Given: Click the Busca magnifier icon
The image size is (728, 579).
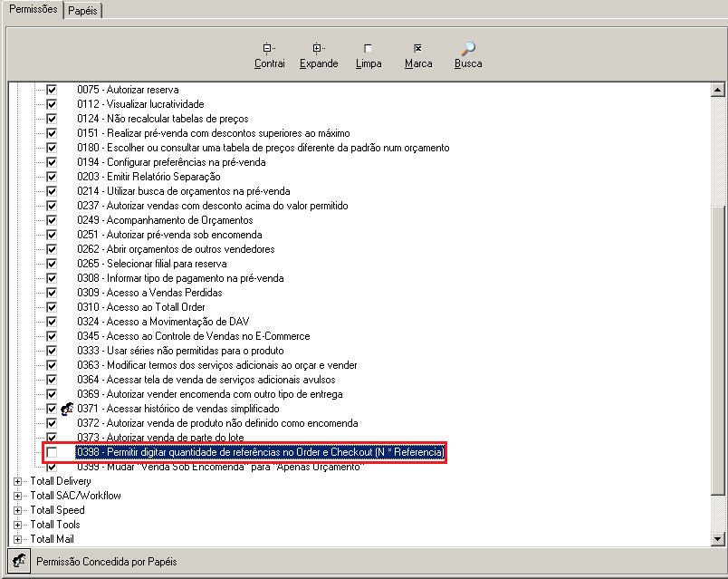Looking at the screenshot, I should click(x=468, y=49).
